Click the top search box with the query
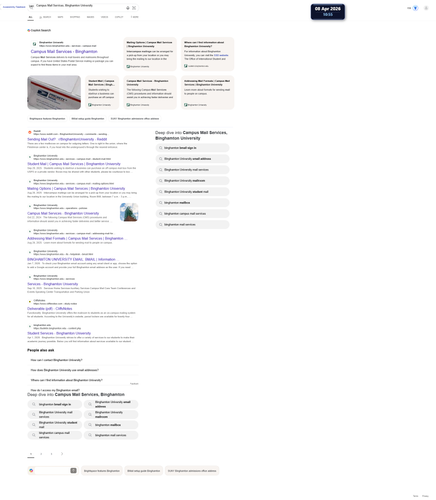Viewport: 436px width, 500px height. [x=79, y=6]
